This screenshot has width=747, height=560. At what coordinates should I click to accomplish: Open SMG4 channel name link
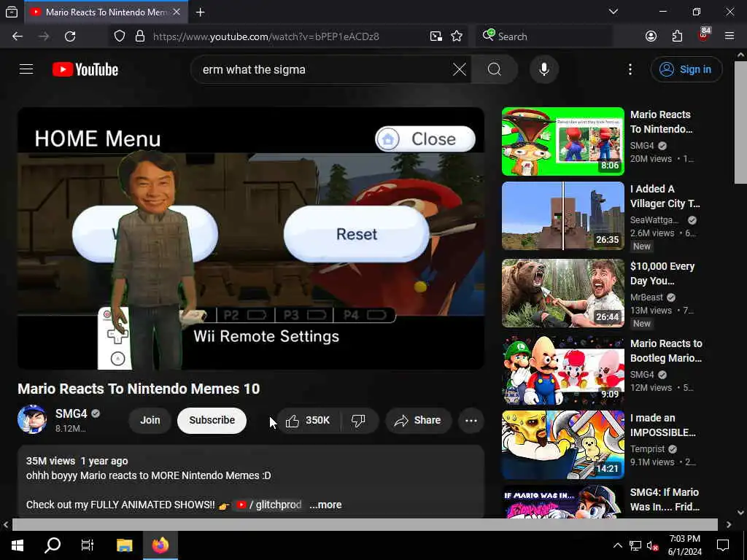71,414
